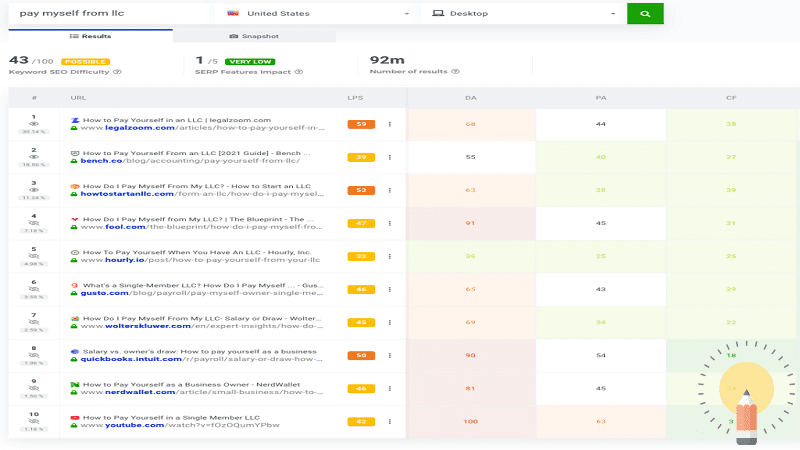Open more options for fool.com row
The height and width of the screenshot is (450, 800).
coord(390,223)
